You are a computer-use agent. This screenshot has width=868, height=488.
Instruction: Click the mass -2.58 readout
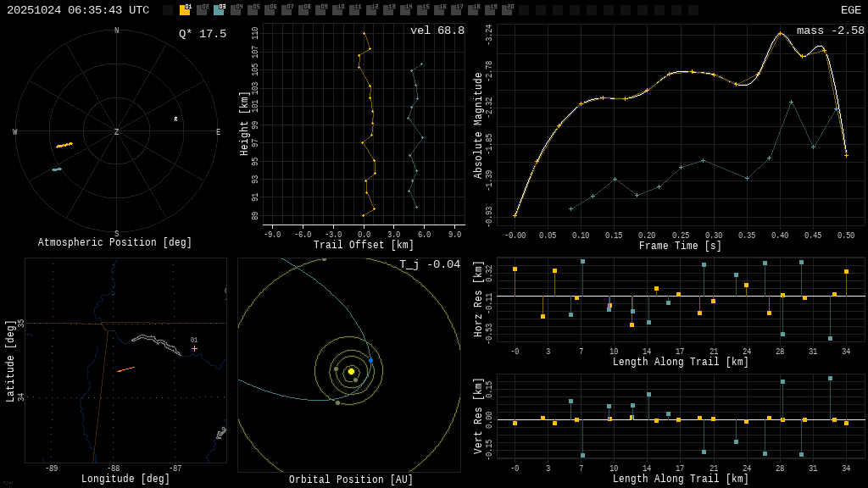click(x=831, y=30)
